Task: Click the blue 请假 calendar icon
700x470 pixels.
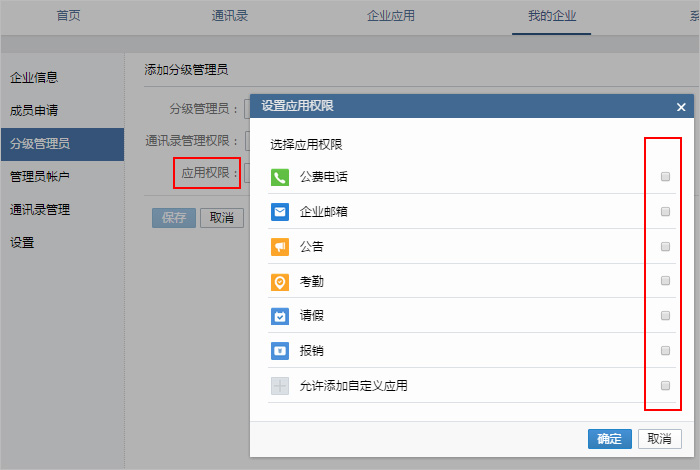Action: (280, 316)
